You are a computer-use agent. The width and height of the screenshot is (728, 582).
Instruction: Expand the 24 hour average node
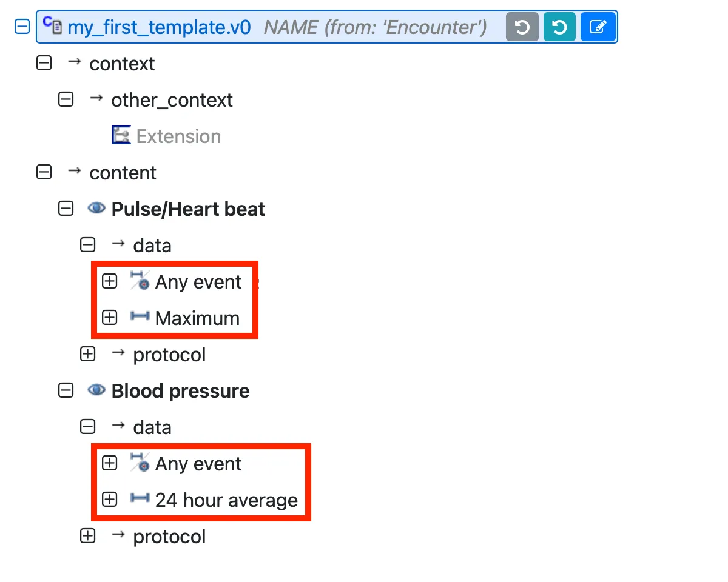[x=109, y=500]
